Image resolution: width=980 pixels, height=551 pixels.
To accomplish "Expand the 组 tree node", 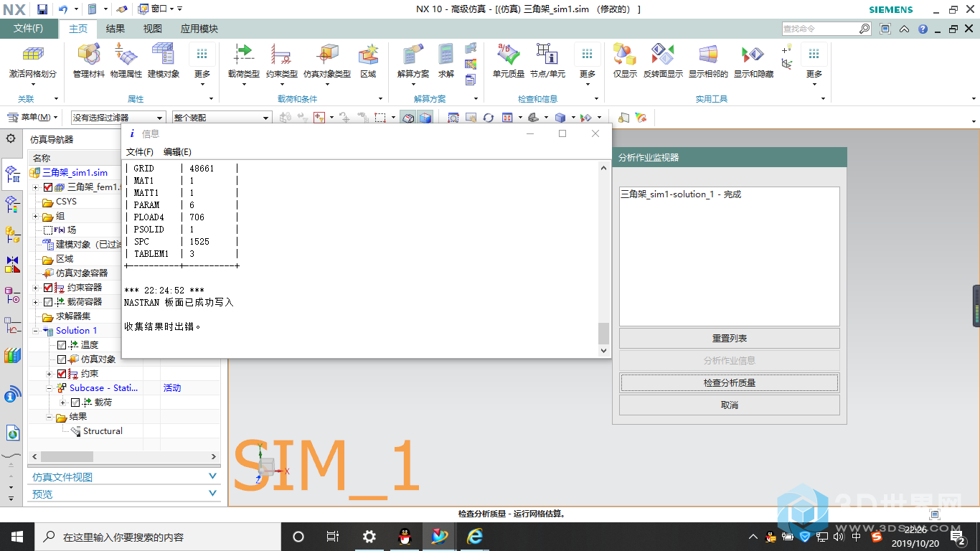I will click(35, 216).
